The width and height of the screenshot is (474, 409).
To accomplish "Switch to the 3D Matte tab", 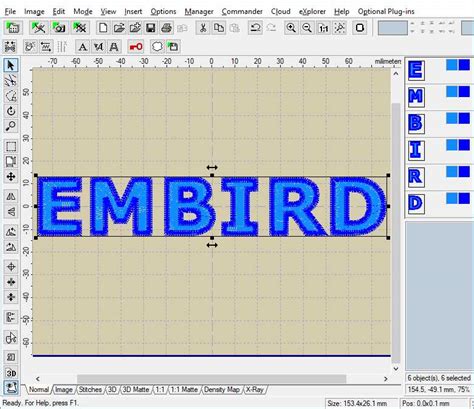I will click(135, 389).
